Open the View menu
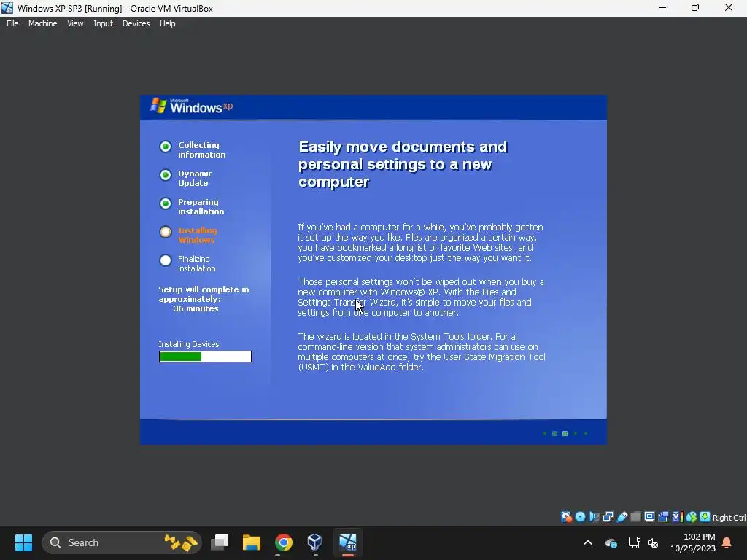This screenshot has width=747, height=560. coord(75,23)
